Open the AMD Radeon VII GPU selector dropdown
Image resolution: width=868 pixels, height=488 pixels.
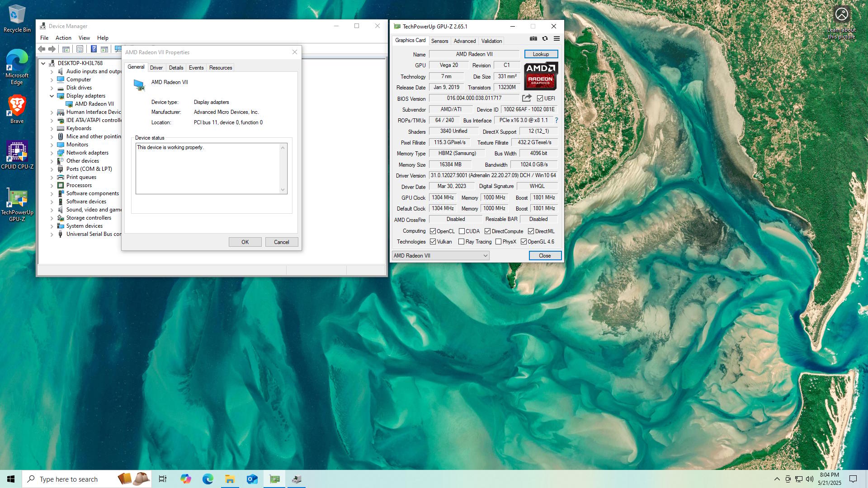pyautogui.click(x=440, y=256)
